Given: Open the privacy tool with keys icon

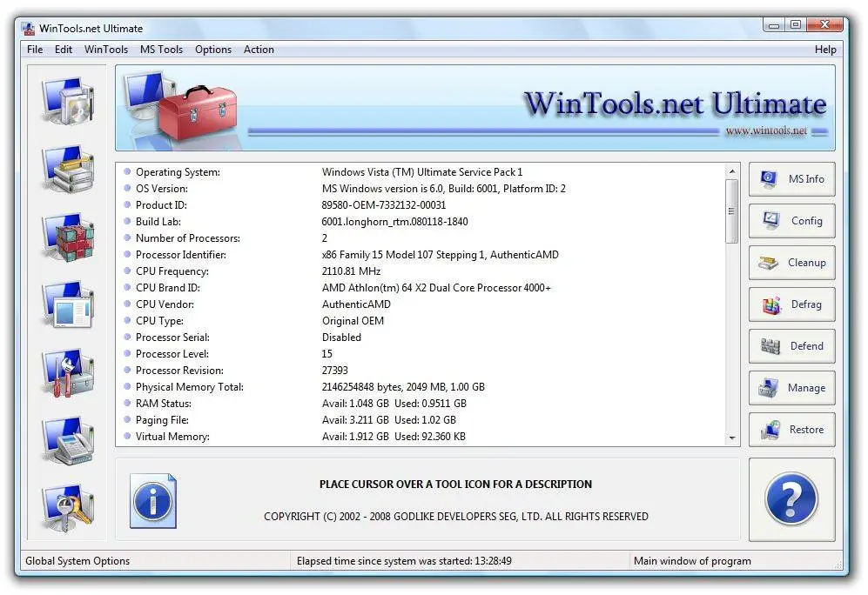Looking at the screenshot, I should coord(68,508).
